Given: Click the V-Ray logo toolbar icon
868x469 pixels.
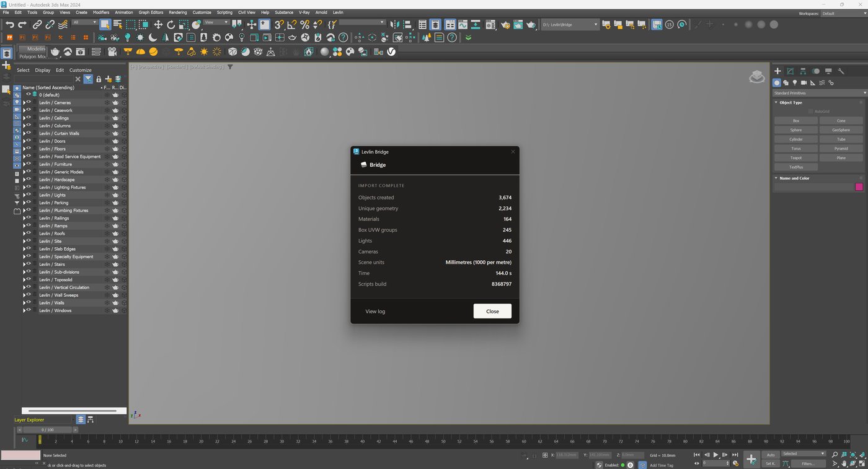Looking at the screenshot, I should (392, 51).
